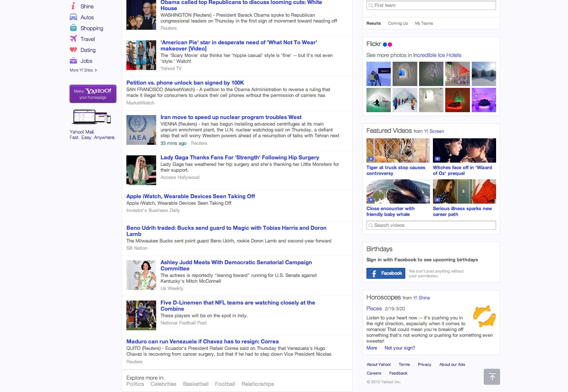Image resolution: width=568 pixels, height=392 pixels.
Task: Click the Flickr dots logo
Action: 388,44
